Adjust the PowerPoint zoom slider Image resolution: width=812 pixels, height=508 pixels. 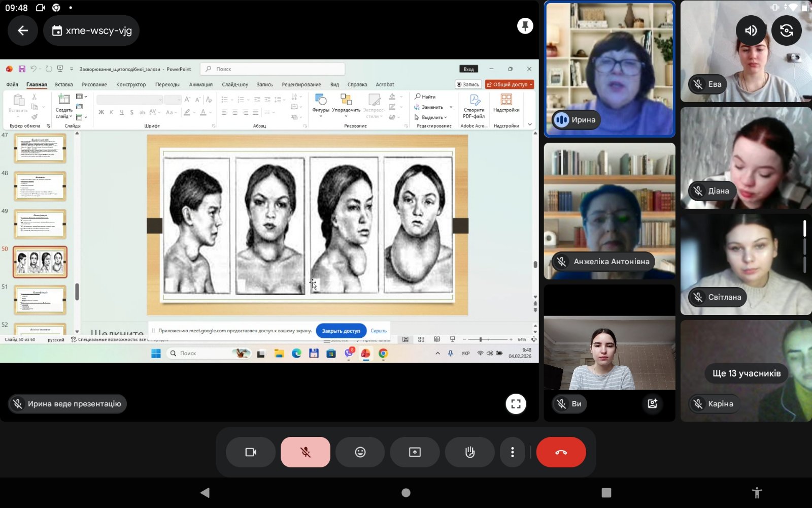point(481,339)
